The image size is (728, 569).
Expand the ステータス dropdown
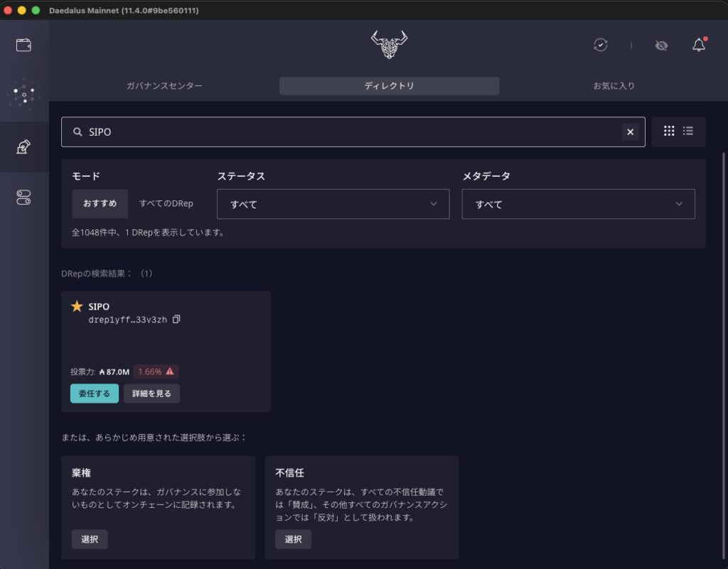click(333, 204)
